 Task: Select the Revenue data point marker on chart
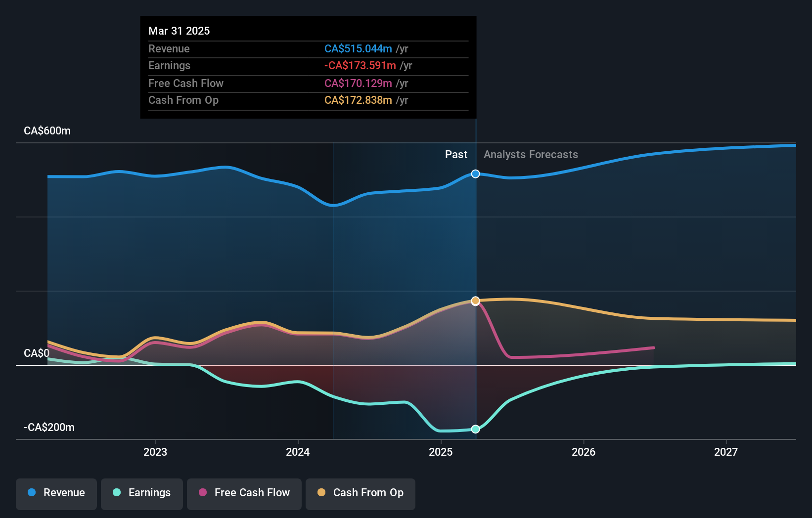pos(475,173)
